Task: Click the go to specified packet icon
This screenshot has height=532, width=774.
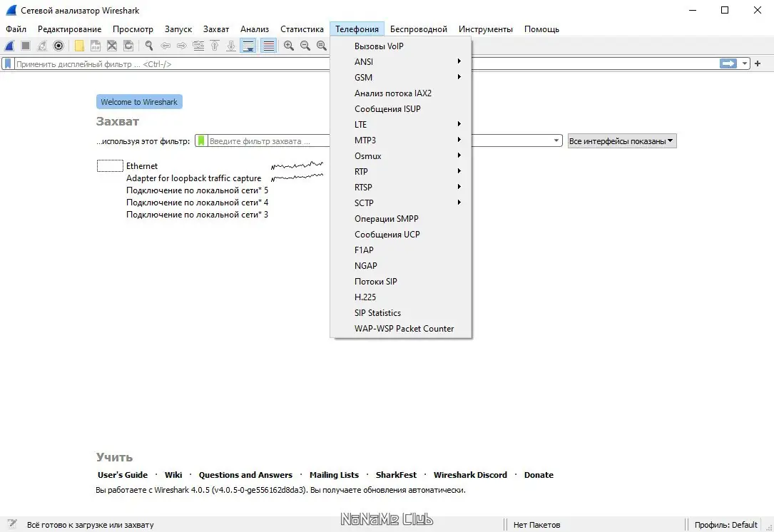Action: point(198,46)
